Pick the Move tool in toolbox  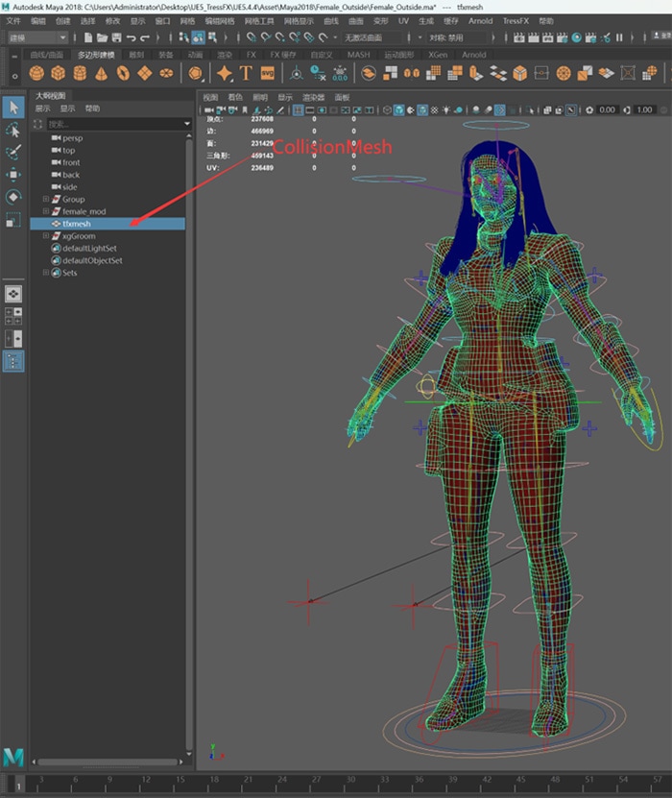13,175
